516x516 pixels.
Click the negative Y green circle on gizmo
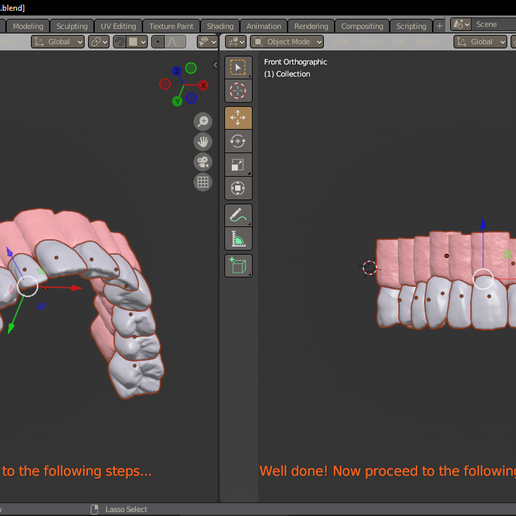tap(191, 68)
